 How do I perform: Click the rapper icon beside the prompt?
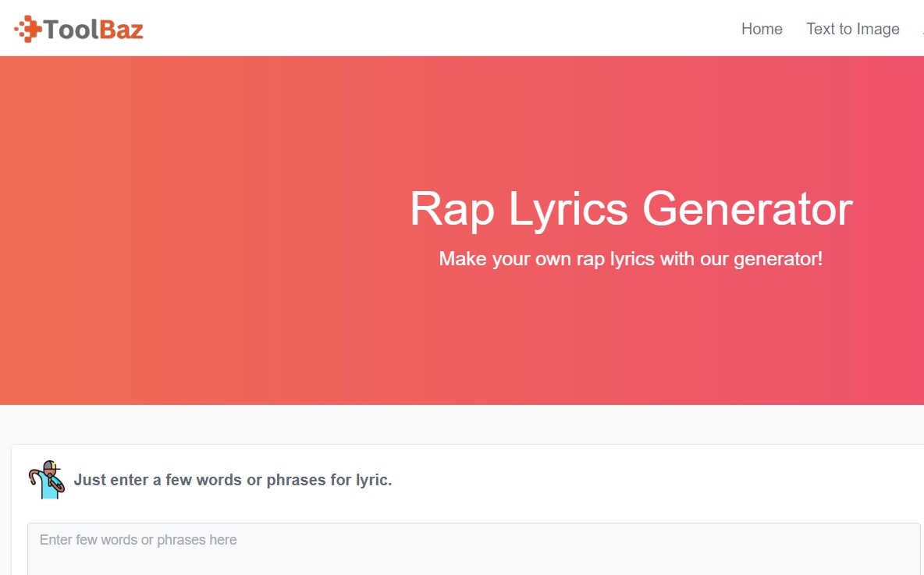(47, 480)
